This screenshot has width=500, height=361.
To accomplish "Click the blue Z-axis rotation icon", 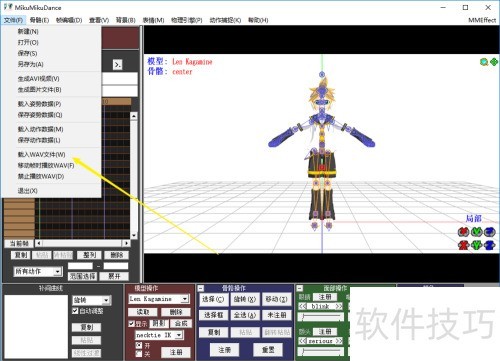I will click(x=490, y=231).
